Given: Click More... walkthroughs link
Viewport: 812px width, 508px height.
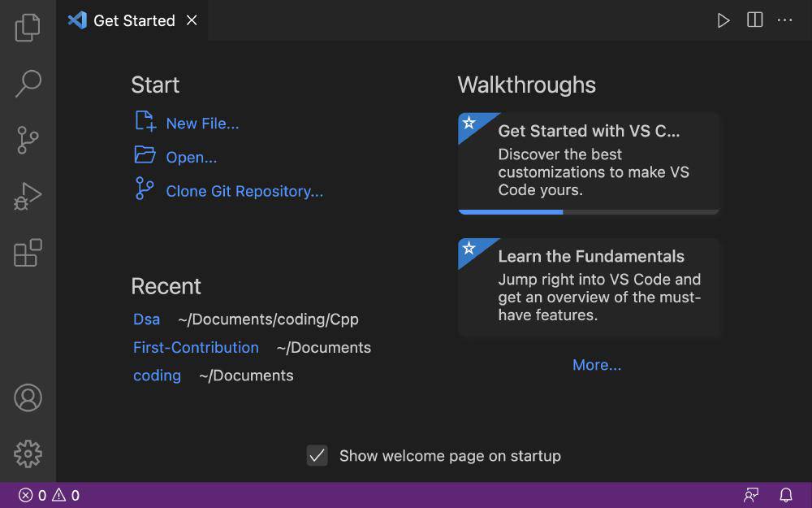Looking at the screenshot, I should click(597, 365).
